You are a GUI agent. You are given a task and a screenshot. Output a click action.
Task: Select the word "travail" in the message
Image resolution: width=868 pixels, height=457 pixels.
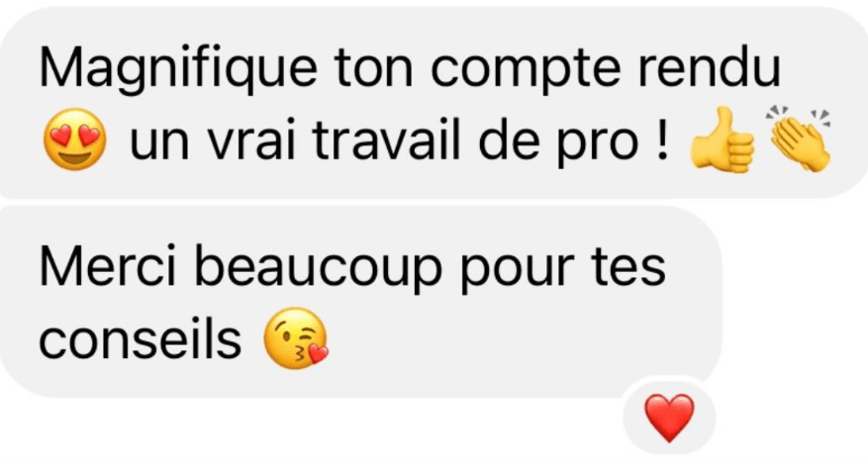pyautogui.click(x=386, y=138)
